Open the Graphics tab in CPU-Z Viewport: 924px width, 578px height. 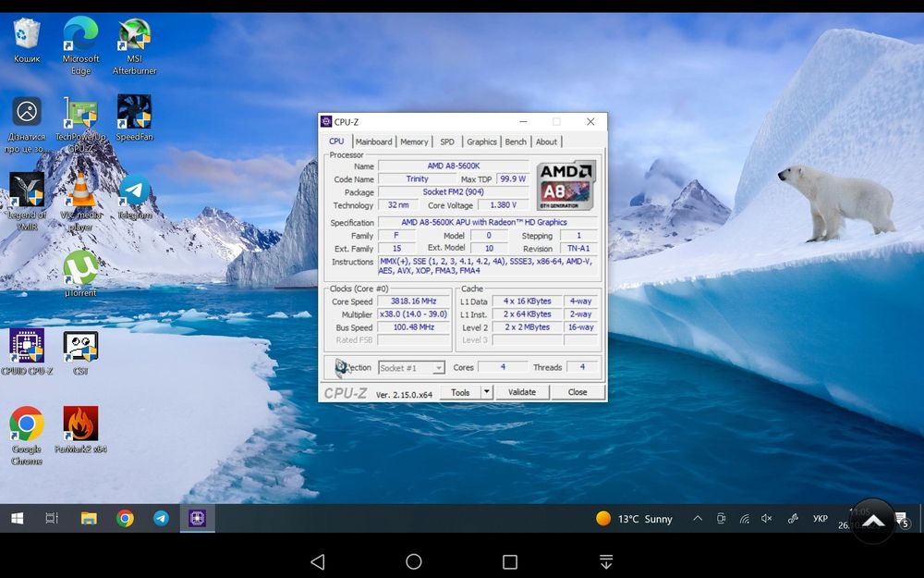tap(481, 141)
